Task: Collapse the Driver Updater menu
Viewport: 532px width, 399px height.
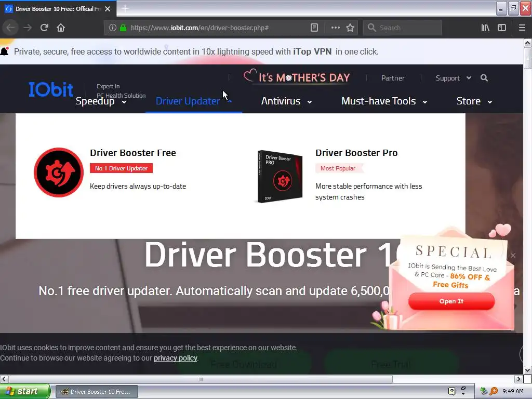Action: (x=194, y=101)
